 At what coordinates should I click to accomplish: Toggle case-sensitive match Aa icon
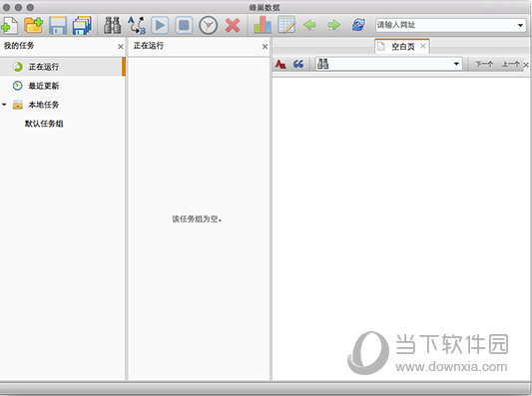point(280,64)
